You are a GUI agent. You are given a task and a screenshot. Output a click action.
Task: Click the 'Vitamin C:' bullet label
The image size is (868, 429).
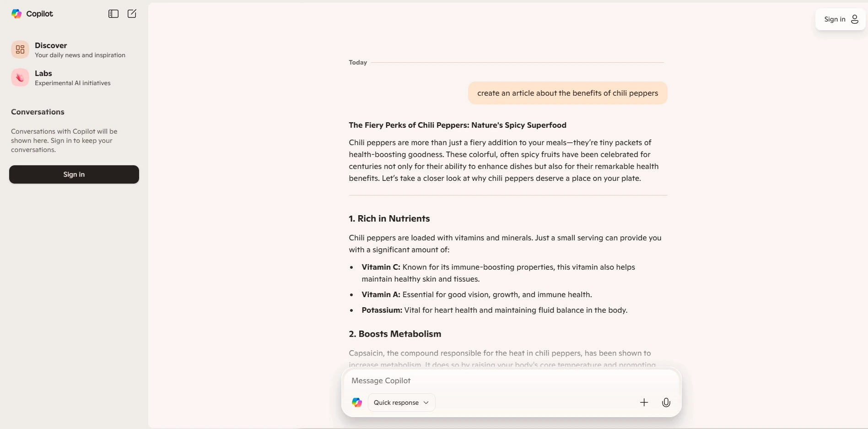tap(381, 267)
